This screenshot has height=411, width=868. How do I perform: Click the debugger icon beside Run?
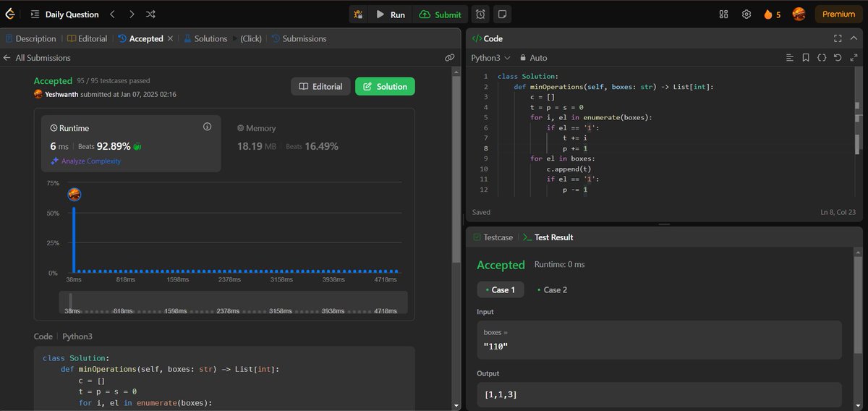pos(359,14)
